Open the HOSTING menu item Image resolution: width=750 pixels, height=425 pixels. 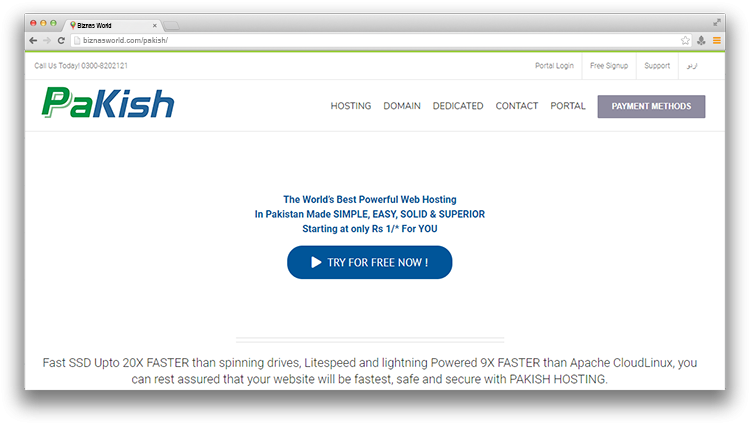(x=350, y=106)
